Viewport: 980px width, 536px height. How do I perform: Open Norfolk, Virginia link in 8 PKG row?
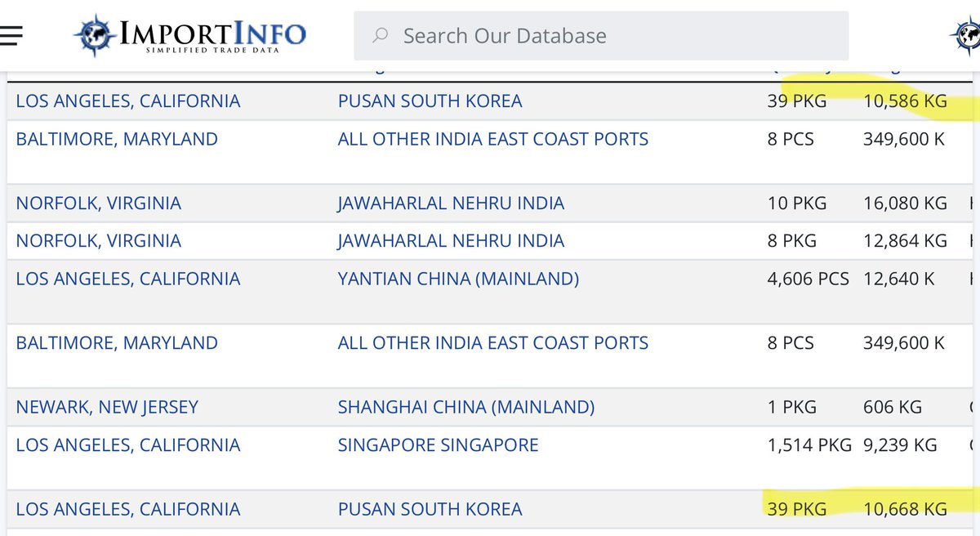click(x=99, y=241)
